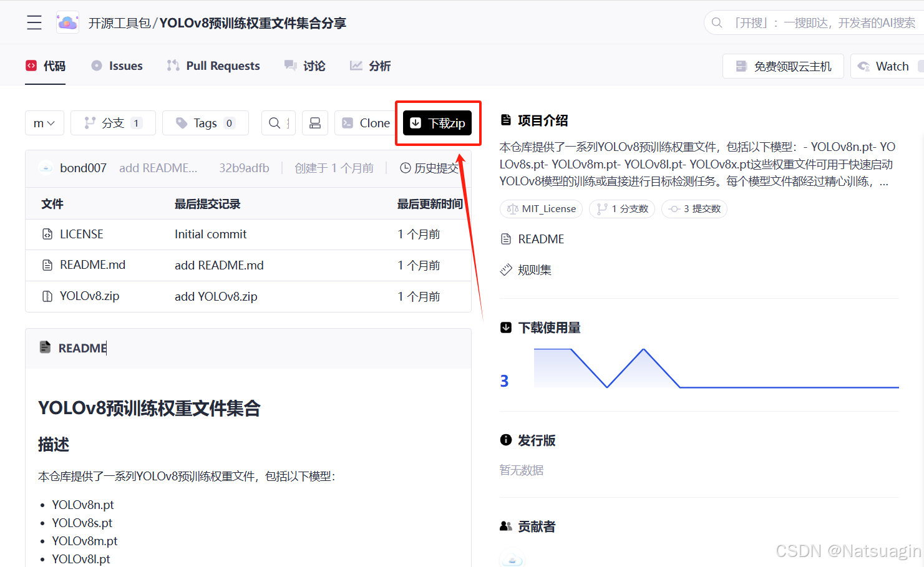Click the cloud IDE icon button
Viewport: 924px width, 567px height.
pos(315,123)
